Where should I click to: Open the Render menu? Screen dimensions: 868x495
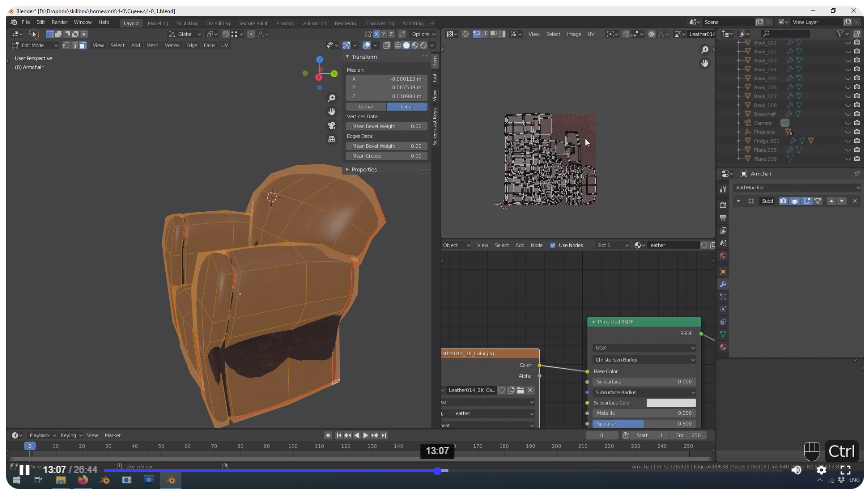(x=60, y=21)
